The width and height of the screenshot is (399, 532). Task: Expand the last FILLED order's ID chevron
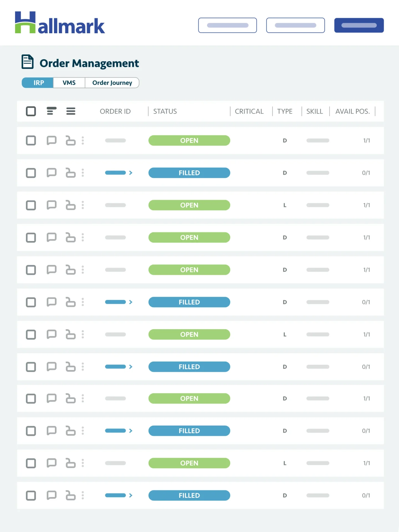click(131, 495)
